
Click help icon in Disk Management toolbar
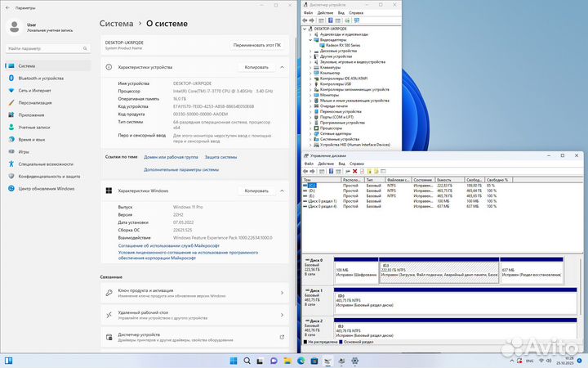pos(331,171)
